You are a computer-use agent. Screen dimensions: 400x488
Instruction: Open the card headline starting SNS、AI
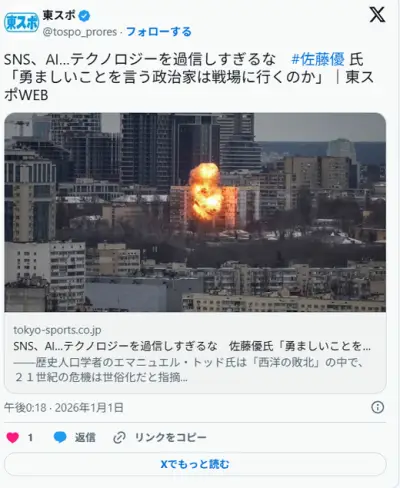pyautogui.click(x=192, y=346)
